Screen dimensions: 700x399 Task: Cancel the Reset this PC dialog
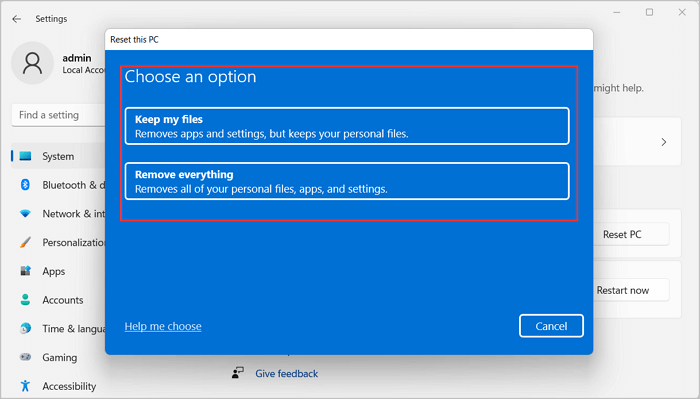[551, 326]
